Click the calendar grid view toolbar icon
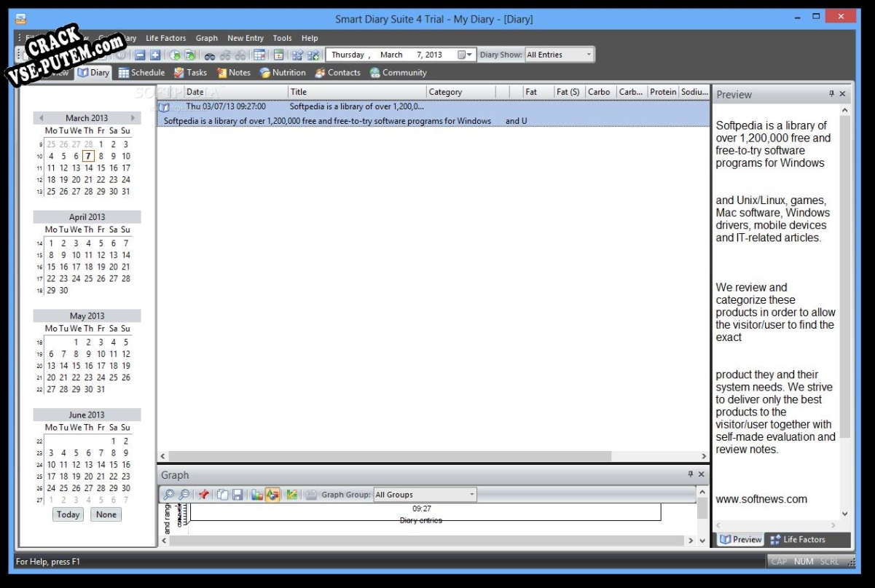Screen dimensions: 875x588 [259, 55]
